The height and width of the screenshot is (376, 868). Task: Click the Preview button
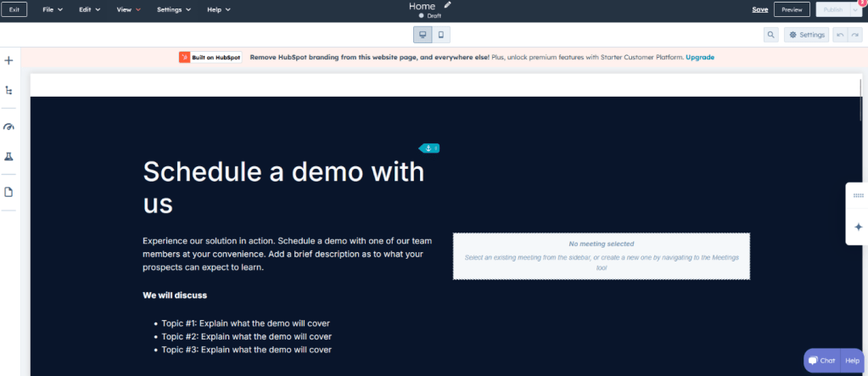pos(792,9)
